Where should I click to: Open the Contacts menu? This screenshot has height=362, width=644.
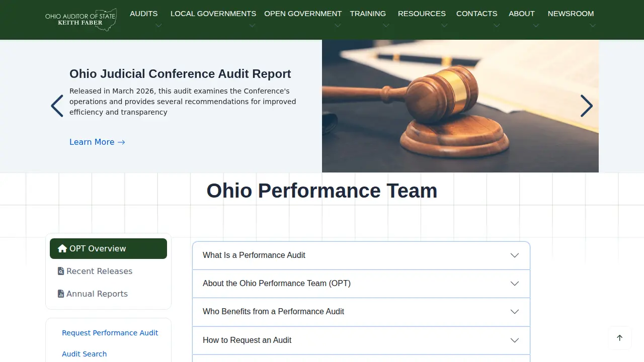click(476, 14)
